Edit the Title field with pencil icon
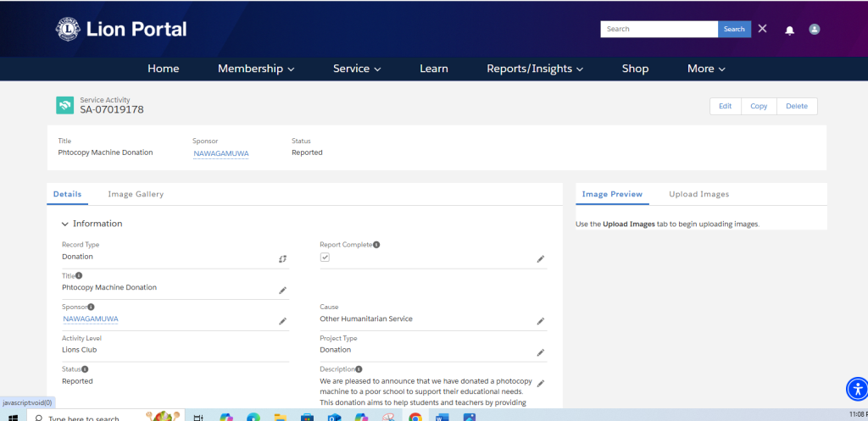 282,290
